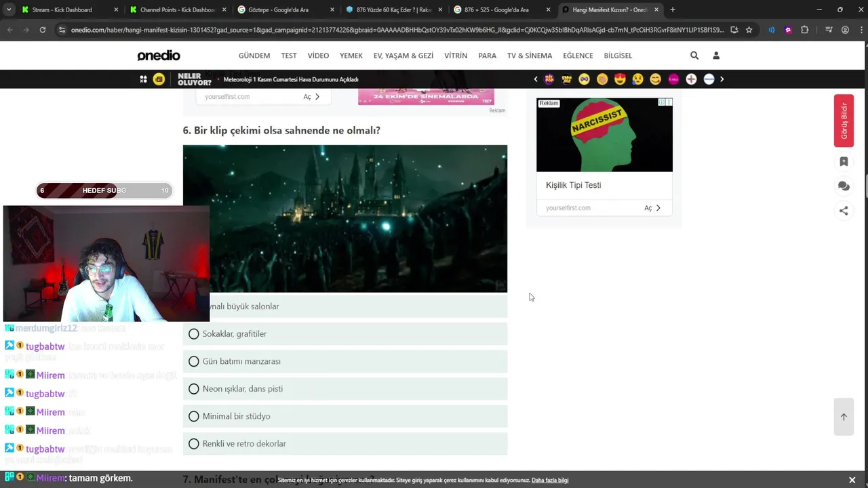Choose "Gün batımı manzarası" option
Screen dimensions: 868x488
coord(345,361)
